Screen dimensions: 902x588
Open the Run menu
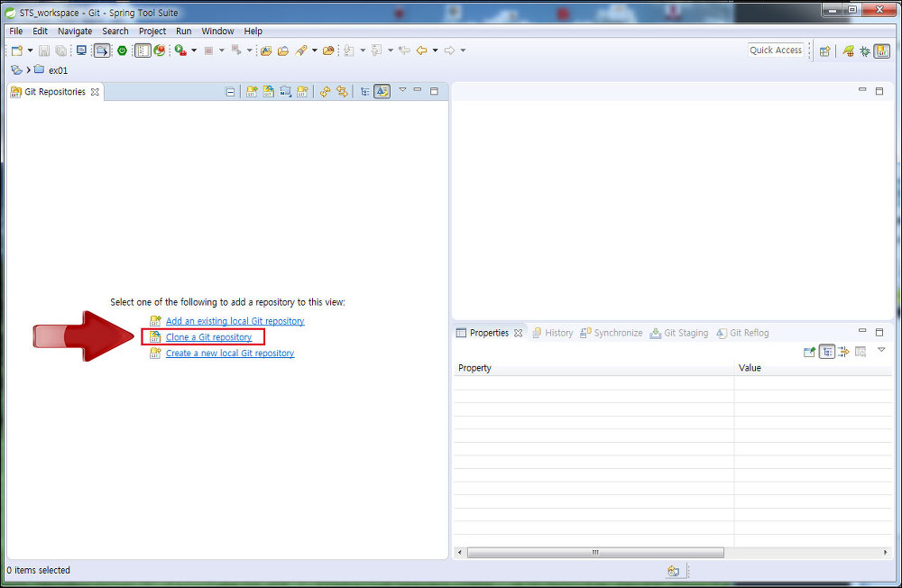(x=183, y=31)
